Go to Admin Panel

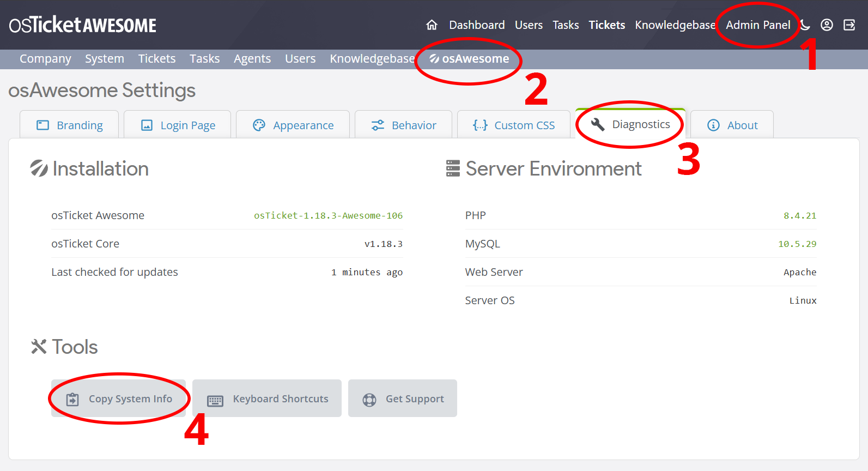point(758,25)
